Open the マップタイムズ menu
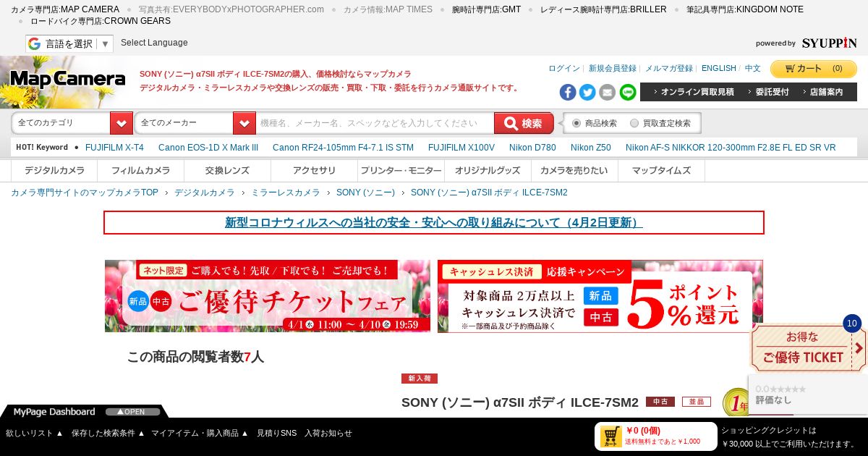 tap(662, 171)
